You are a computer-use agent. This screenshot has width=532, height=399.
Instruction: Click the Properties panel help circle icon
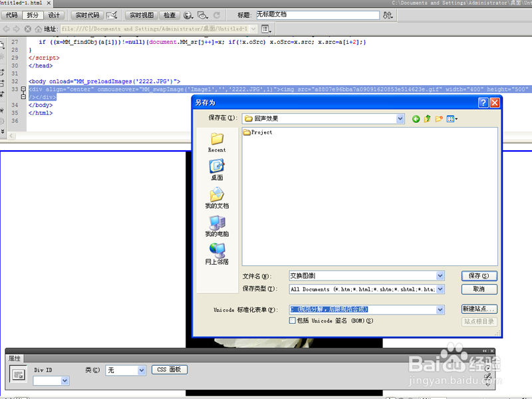487,368
